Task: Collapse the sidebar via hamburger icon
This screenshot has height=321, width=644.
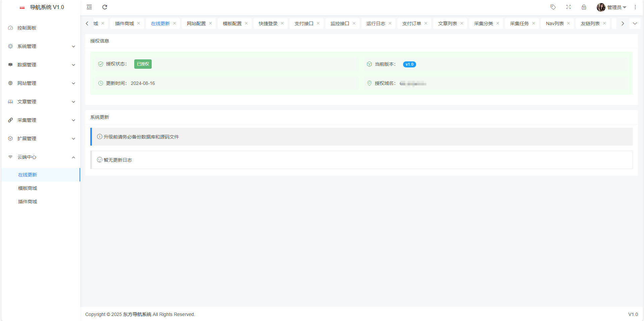Action: click(89, 7)
